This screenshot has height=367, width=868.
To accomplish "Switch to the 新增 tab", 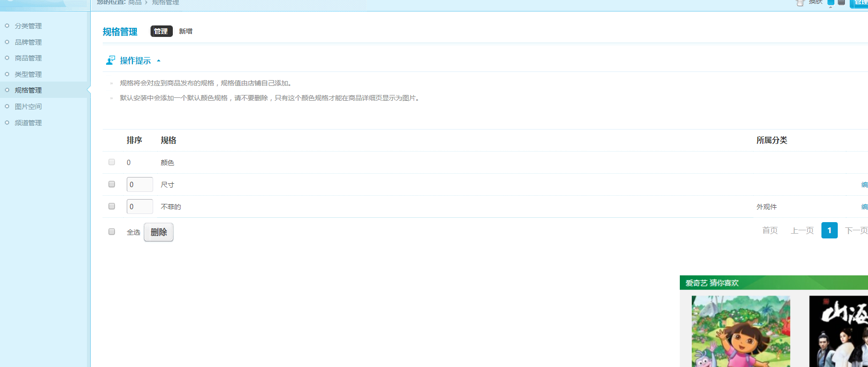I will (186, 31).
